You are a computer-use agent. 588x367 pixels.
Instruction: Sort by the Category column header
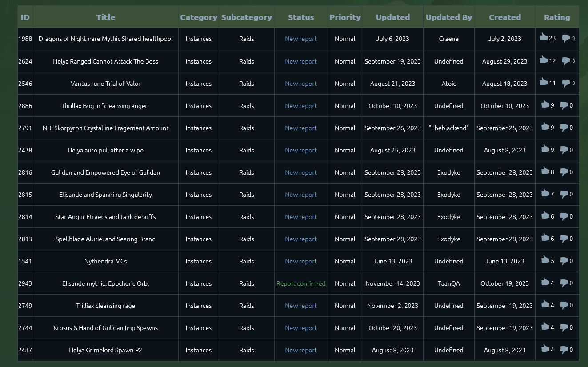point(199,17)
